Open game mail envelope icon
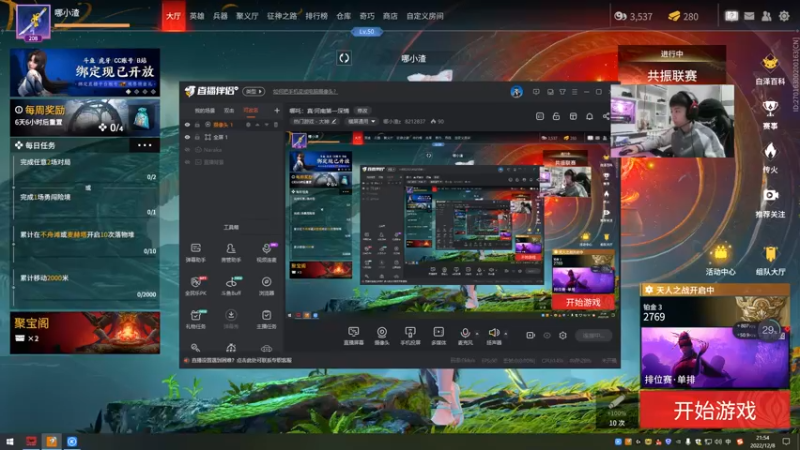 coord(749,16)
